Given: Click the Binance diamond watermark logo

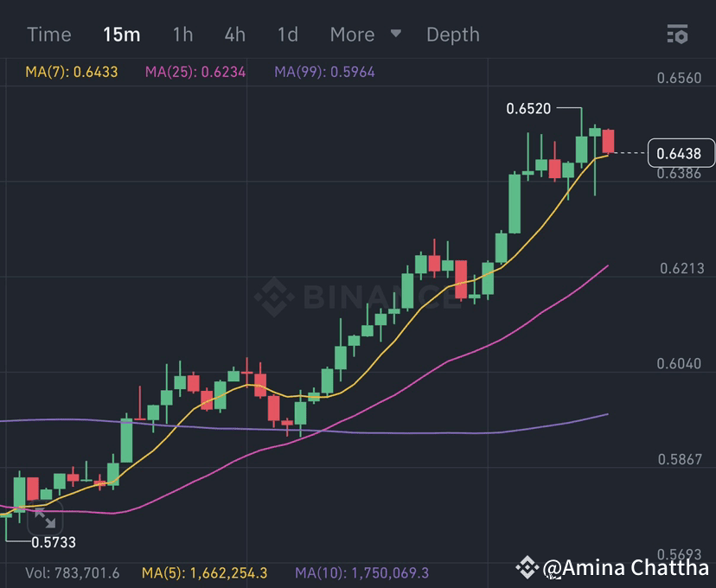Looking at the screenshot, I should coord(277,294).
